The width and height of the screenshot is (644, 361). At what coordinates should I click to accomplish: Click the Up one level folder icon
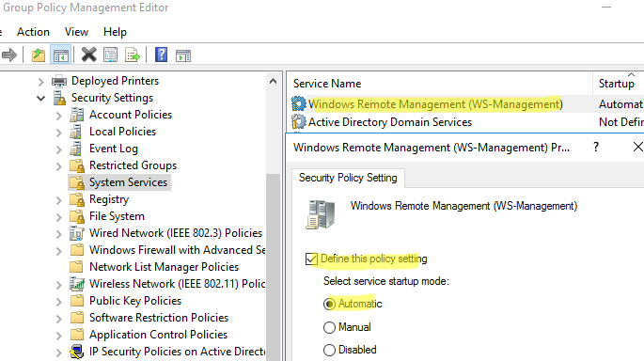(39, 55)
